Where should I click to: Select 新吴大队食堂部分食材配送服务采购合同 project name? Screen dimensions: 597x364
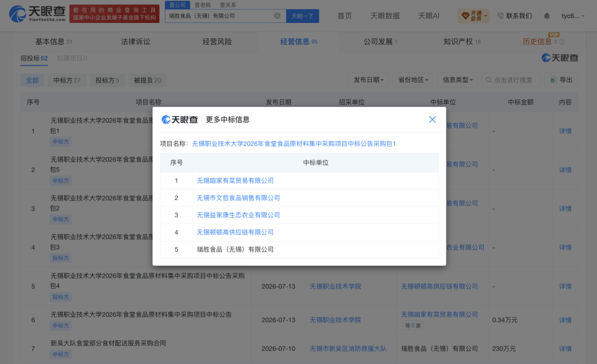tap(108, 343)
